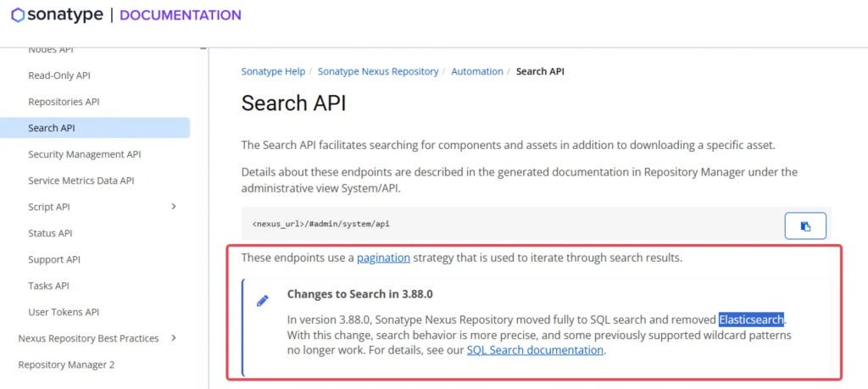
Task: Open Security Management API page
Action: click(x=85, y=154)
